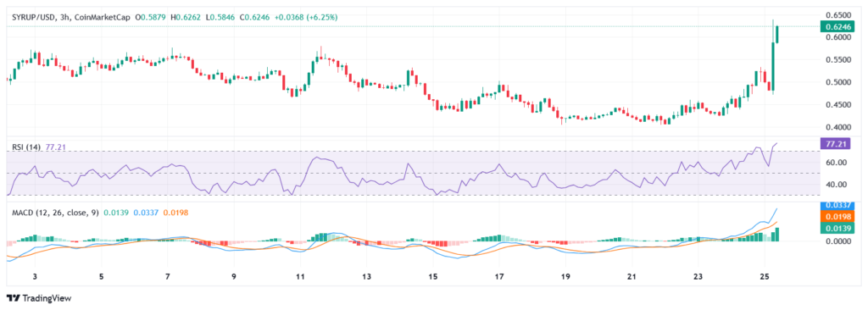Click date marker 11 on the time axis

(x=300, y=275)
